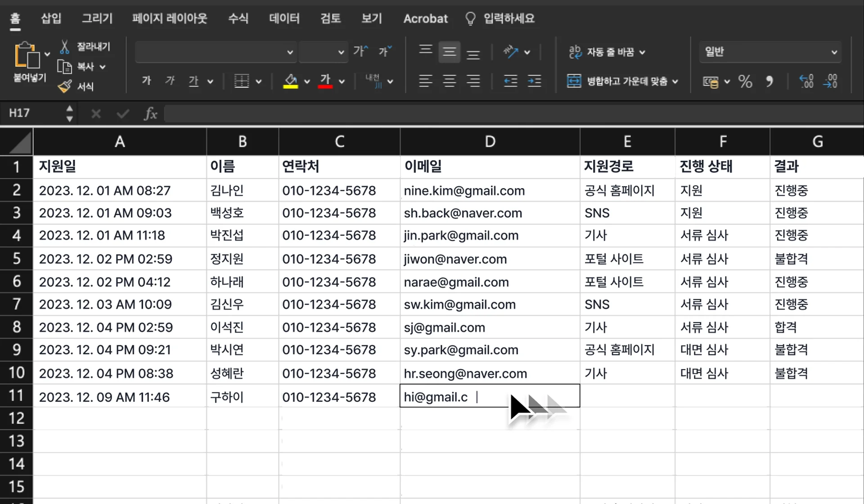Open the 일반 number format dropdown
Screen dimensions: 864x504
pyautogui.click(x=834, y=52)
